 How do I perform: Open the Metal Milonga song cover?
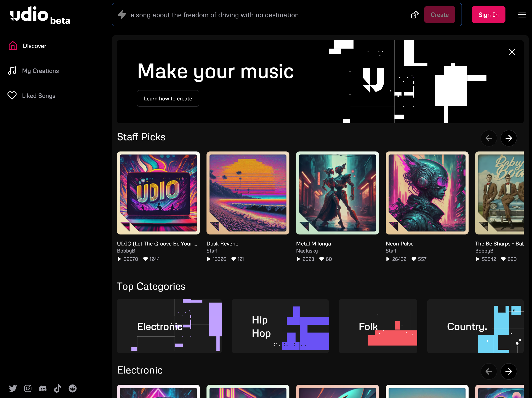[337, 193]
